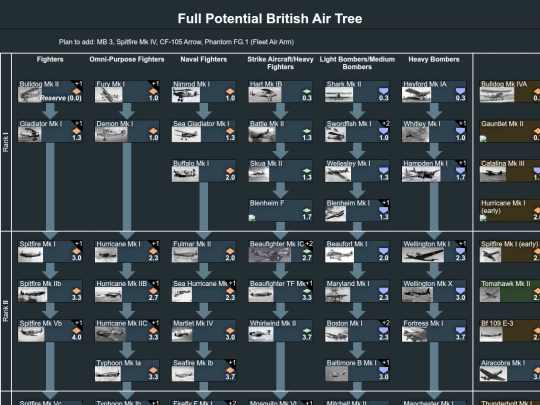Select the Wellesley Mk I blue bomber icon

tap(383, 170)
